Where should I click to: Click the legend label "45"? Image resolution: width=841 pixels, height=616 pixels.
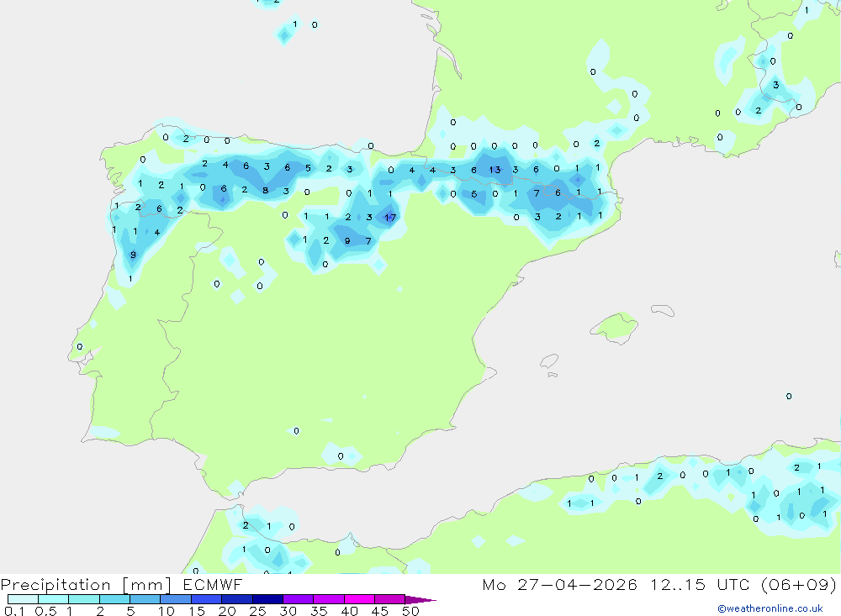click(x=380, y=611)
